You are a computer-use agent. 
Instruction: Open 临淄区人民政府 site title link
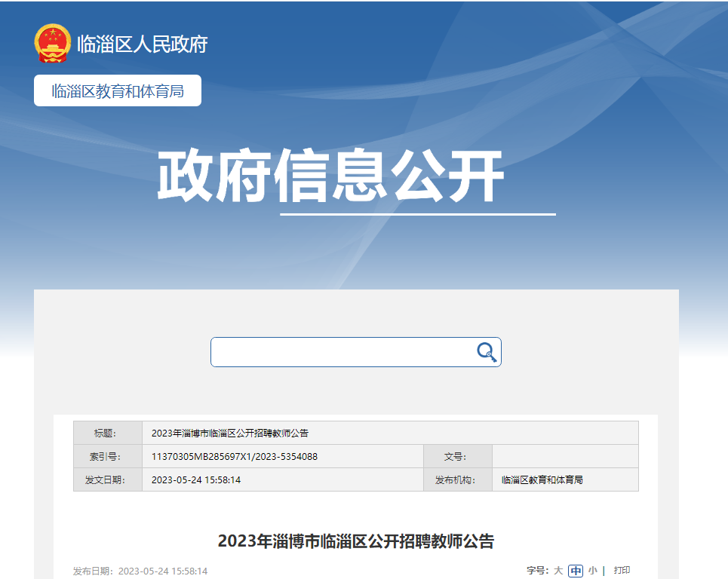pos(142,44)
